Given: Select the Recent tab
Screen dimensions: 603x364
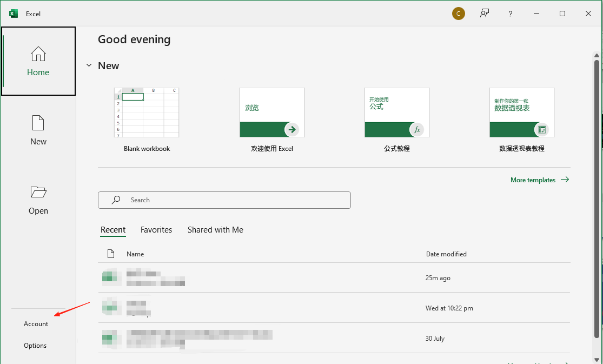Looking at the screenshot, I should pyautogui.click(x=113, y=230).
